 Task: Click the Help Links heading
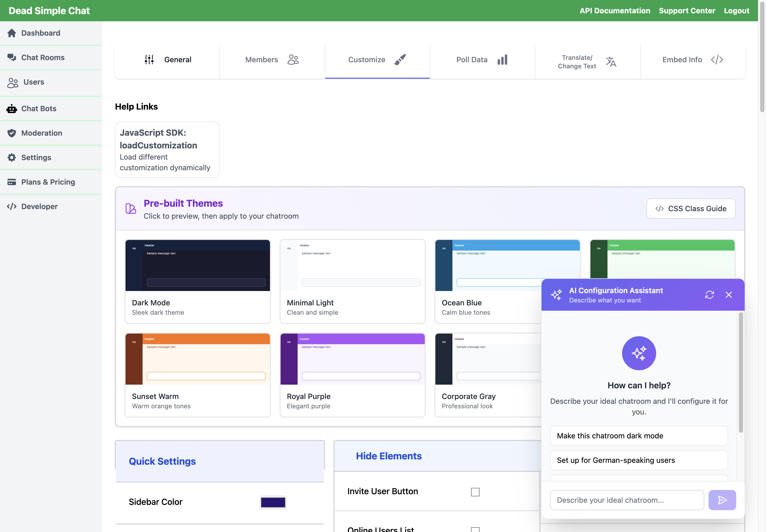[x=136, y=106]
